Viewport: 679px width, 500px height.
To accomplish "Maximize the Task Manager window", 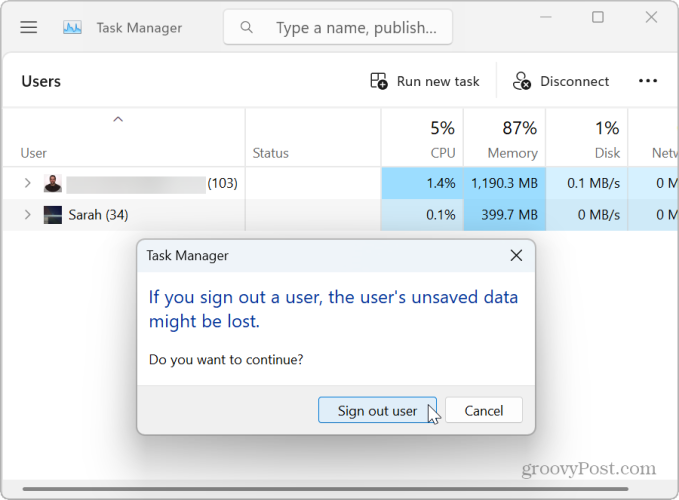I will (x=598, y=17).
